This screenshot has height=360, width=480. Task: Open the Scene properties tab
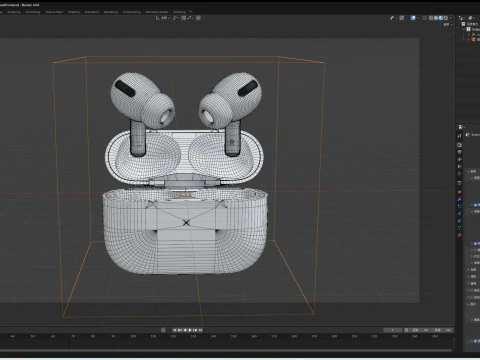(x=459, y=166)
